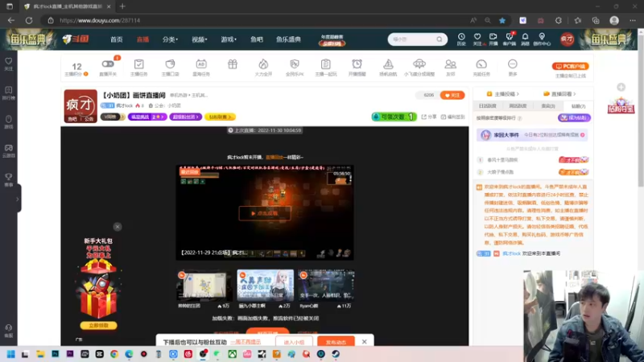
Task: Open the gift box icon in streamer toolbar
Action: (x=233, y=64)
